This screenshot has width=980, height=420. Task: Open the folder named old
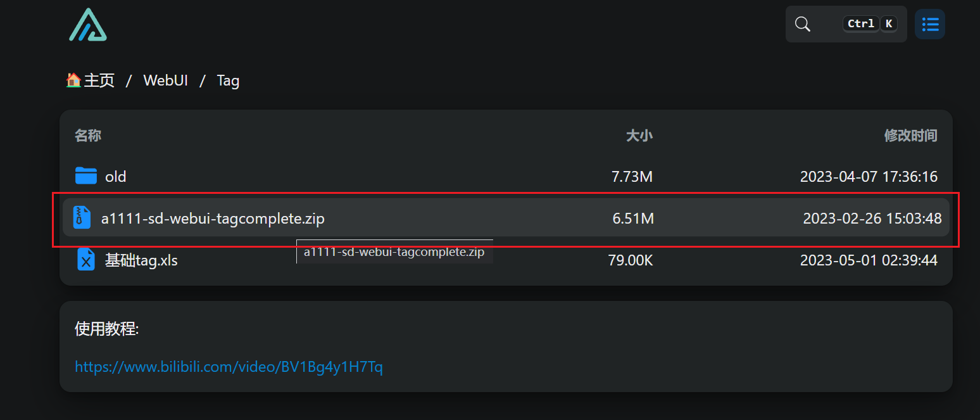(x=116, y=176)
